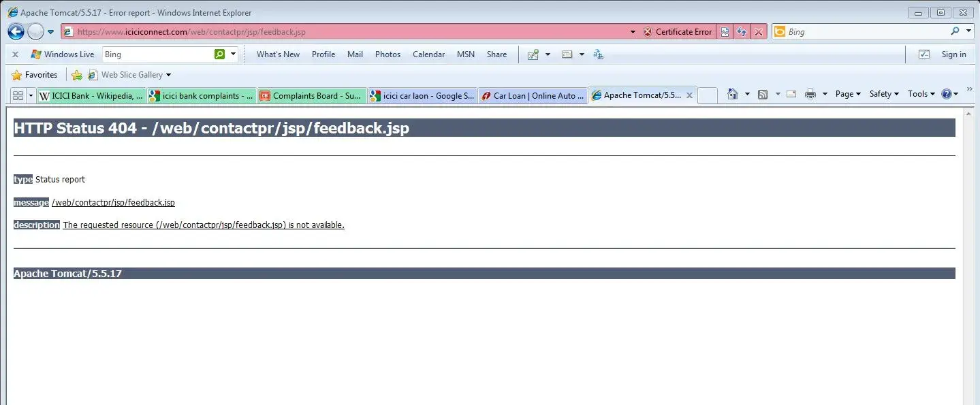980x405 pixels.
Task: Open Photos in Windows Live toolbar
Action: tap(388, 54)
